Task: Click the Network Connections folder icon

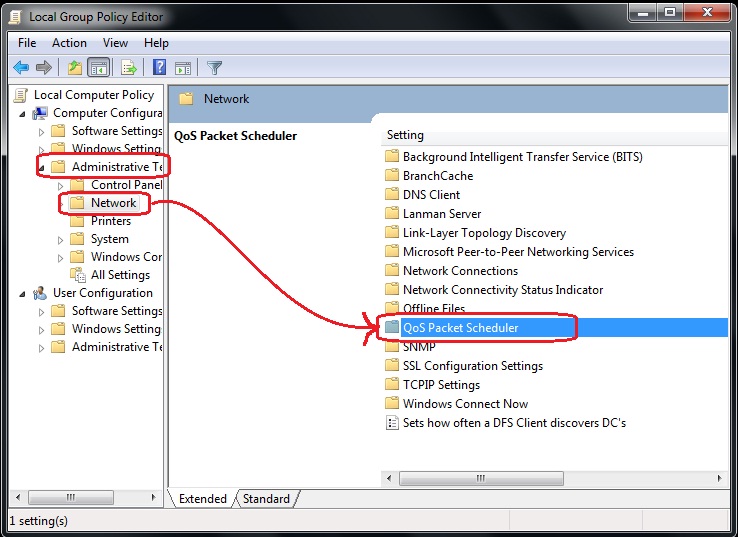Action: point(392,270)
